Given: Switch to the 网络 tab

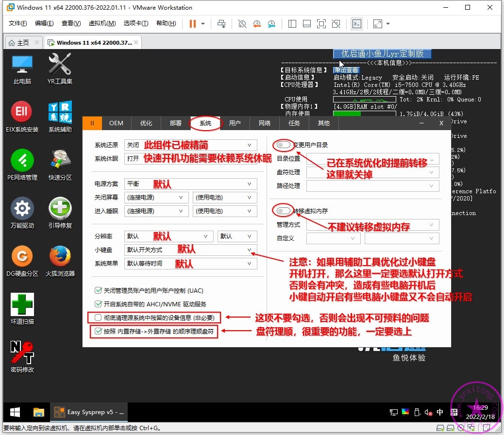Looking at the screenshot, I should [x=265, y=123].
